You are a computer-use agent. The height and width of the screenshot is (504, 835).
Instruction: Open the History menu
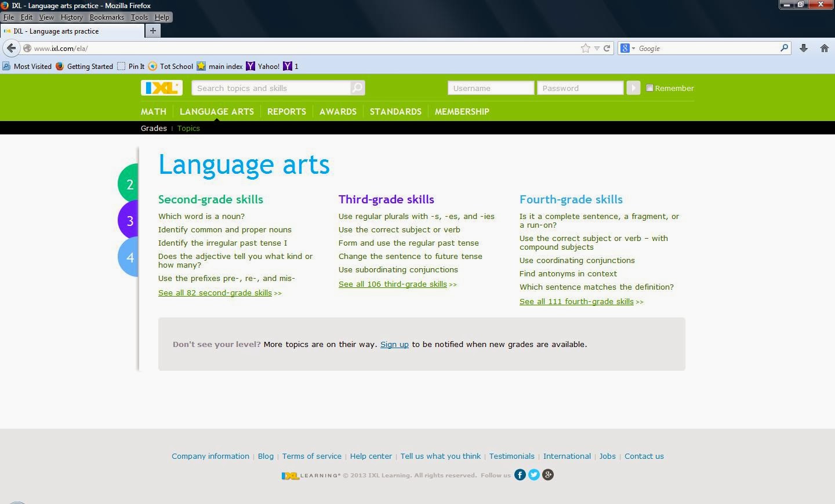pyautogui.click(x=72, y=17)
